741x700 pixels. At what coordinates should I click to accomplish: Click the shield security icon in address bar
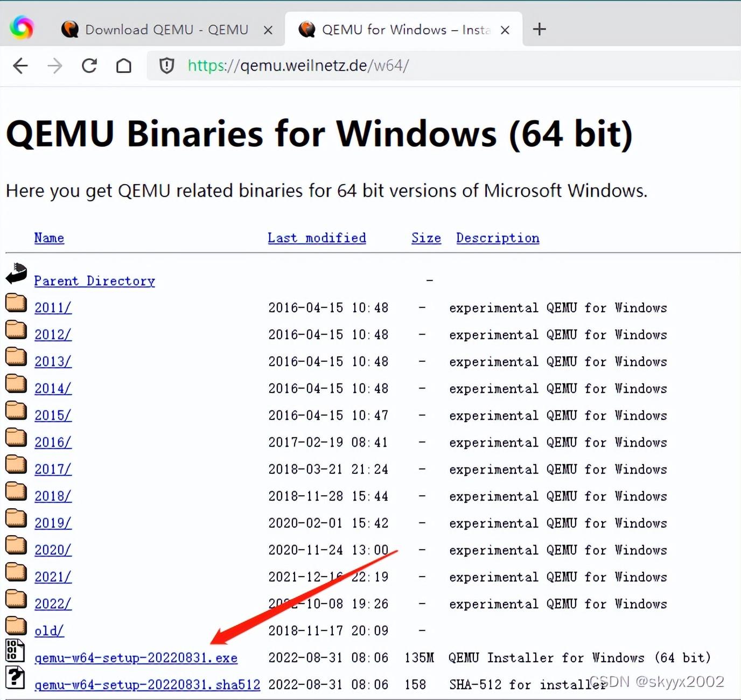[x=167, y=66]
